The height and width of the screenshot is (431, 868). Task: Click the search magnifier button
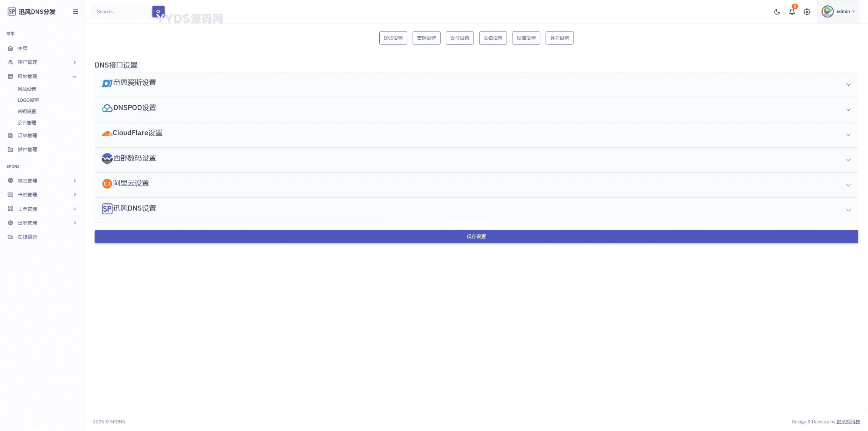click(158, 12)
